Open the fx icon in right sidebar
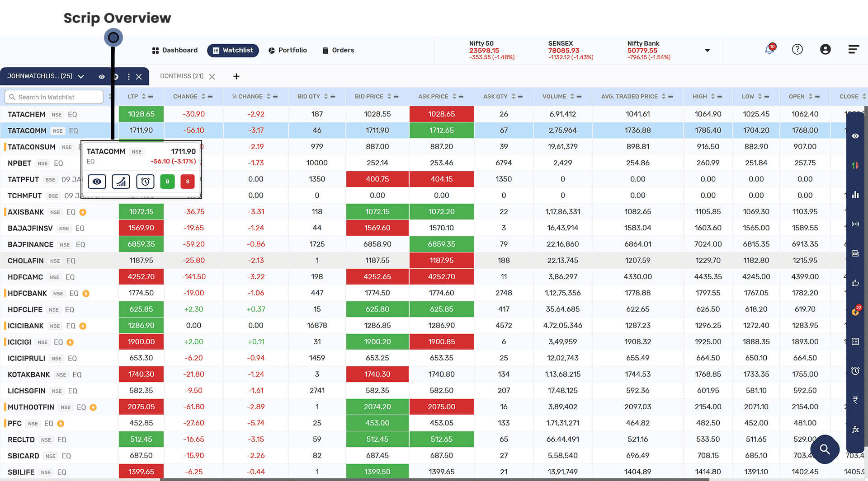868x481 pixels. pyautogui.click(x=855, y=430)
